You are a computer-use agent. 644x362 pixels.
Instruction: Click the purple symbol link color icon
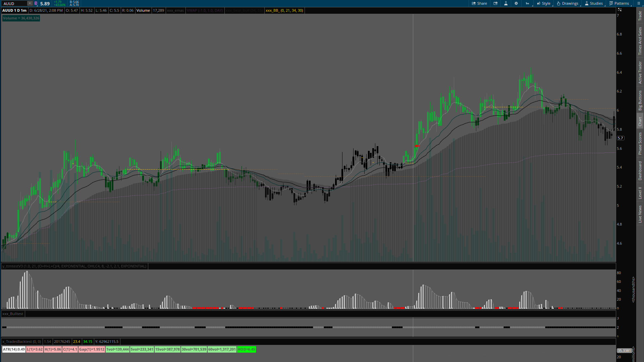(36, 3)
